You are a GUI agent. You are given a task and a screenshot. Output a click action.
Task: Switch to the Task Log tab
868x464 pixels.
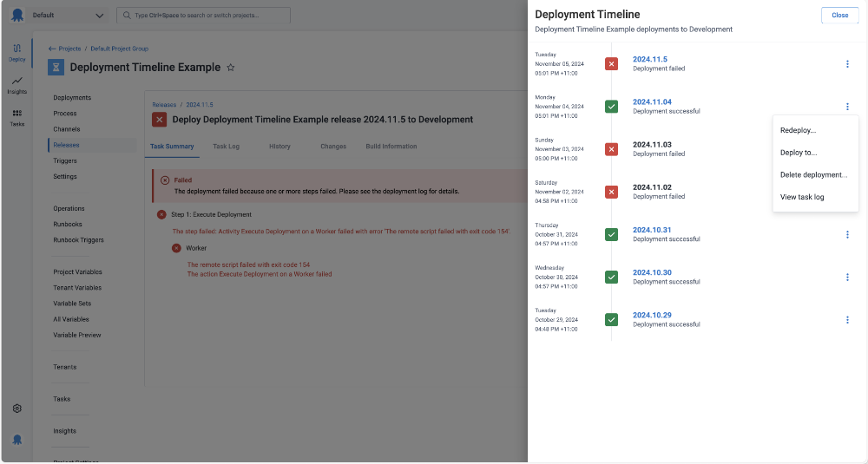pos(226,147)
